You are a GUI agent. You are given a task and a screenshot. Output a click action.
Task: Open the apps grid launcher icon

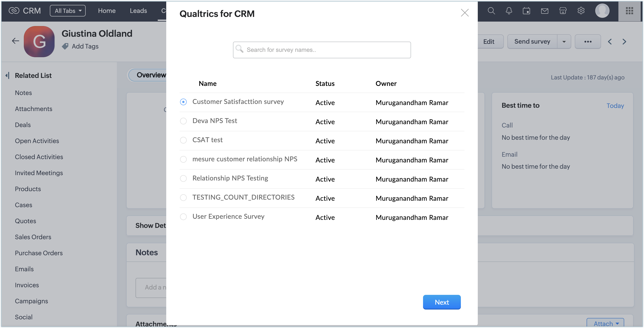[x=629, y=11]
